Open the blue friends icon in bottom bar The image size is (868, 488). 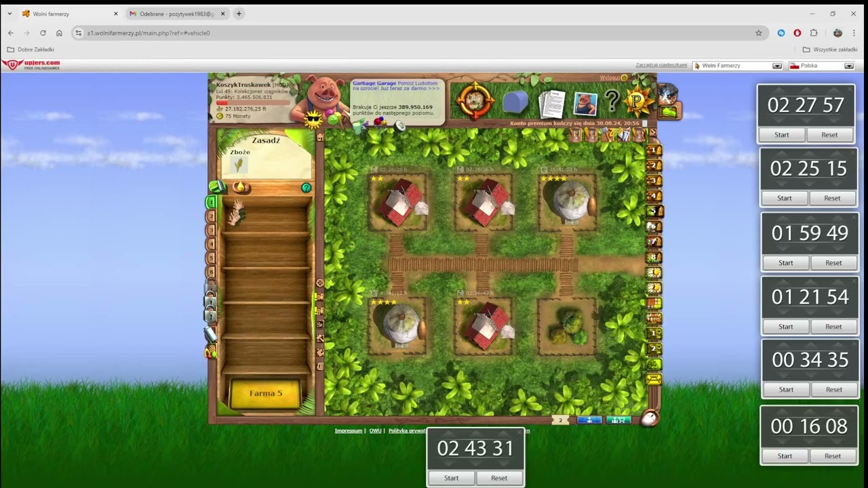tap(589, 420)
